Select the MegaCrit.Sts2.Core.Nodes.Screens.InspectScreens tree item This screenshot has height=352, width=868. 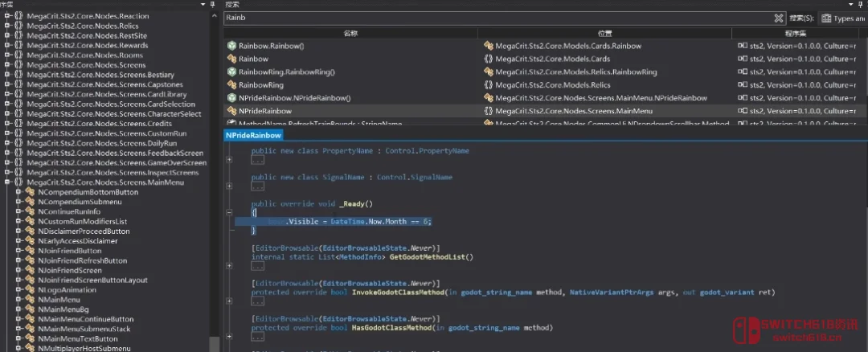coord(113,173)
